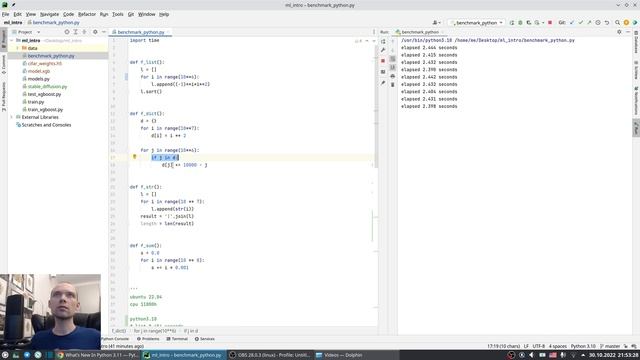Change 4 spaces indentation setting
This screenshot has height=360, width=640.
[x=558, y=346]
